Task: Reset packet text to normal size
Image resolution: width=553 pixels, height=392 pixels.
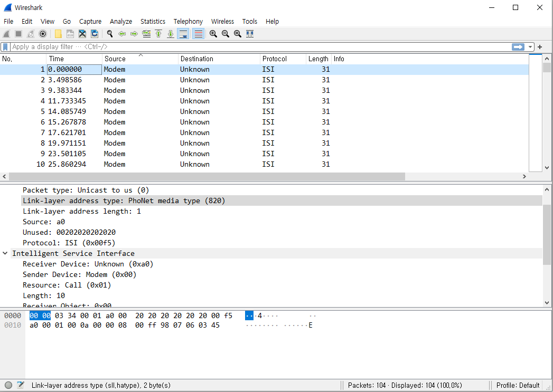Action: 237,34
